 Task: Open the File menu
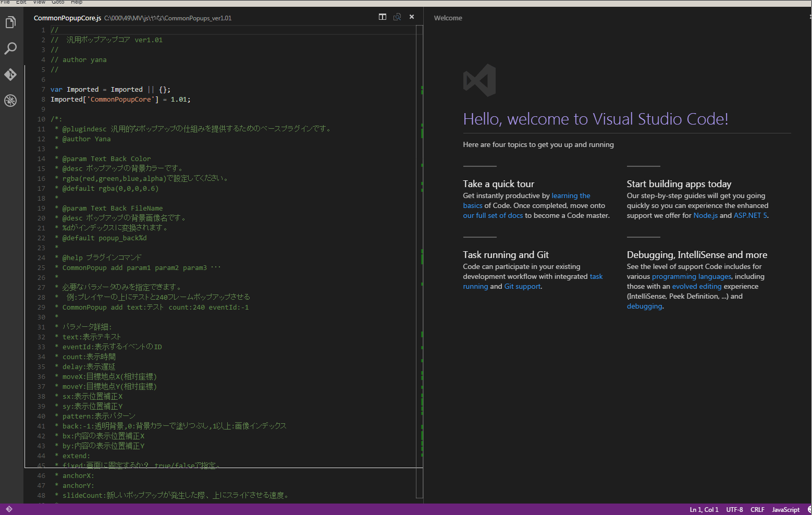(5, 2)
